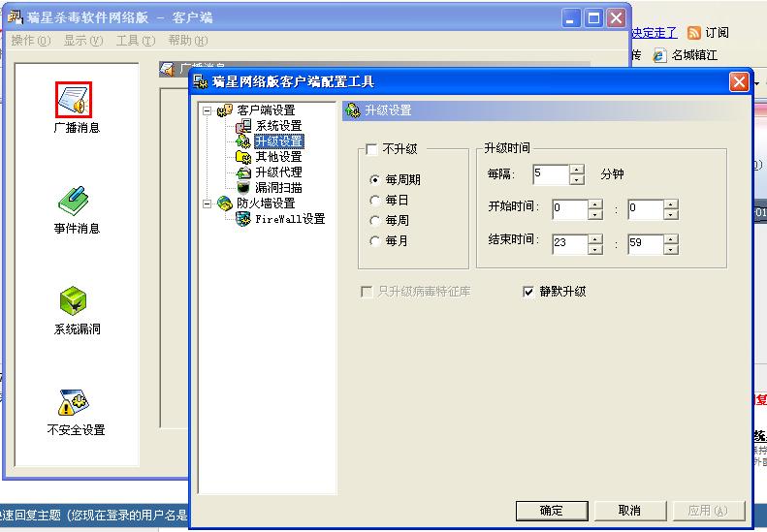Click the 升级设置 icon in tree
Image resolution: width=767 pixels, height=532 pixels.
pos(243,141)
